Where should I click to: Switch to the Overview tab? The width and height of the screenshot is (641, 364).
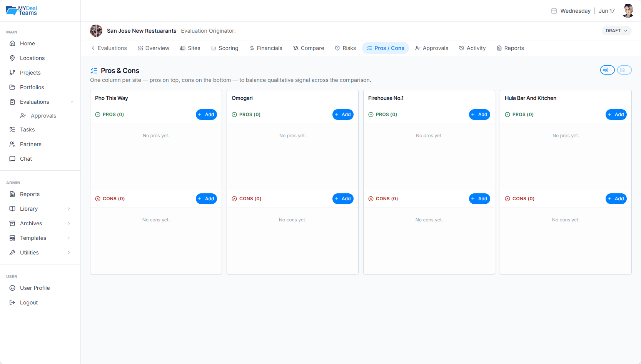tap(154, 48)
